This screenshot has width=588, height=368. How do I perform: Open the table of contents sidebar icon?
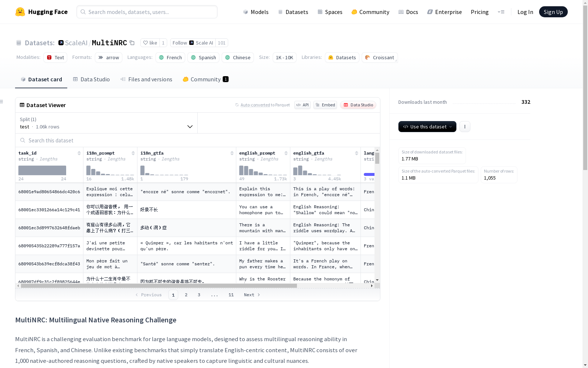click(x=2, y=102)
